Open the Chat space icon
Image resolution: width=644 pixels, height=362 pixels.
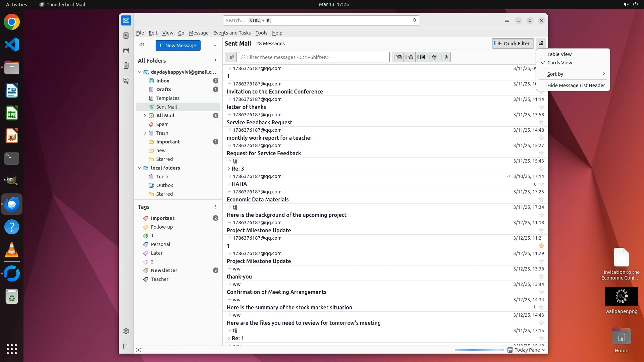tap(126, 81)
